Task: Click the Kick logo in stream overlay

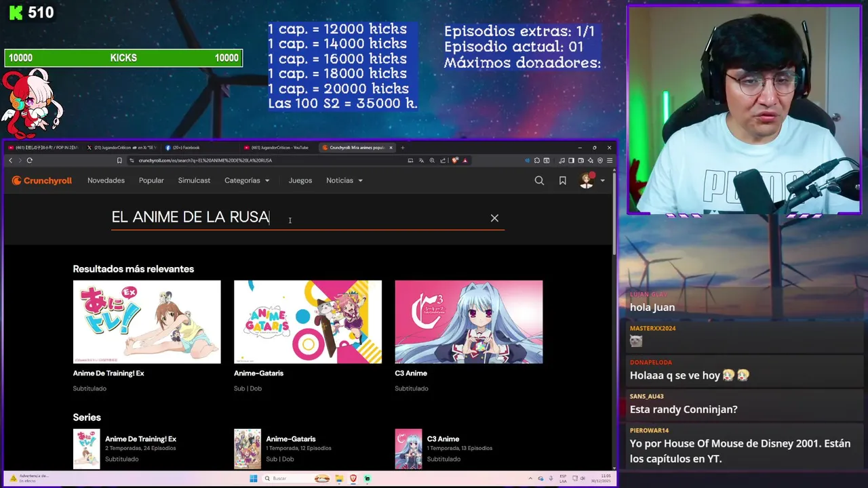Action: [x=16, y=12]
